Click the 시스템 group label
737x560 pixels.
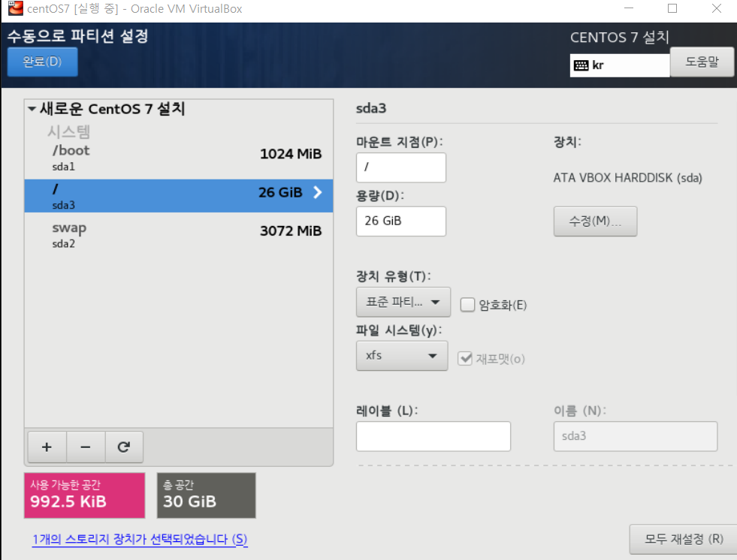[68, 131]
